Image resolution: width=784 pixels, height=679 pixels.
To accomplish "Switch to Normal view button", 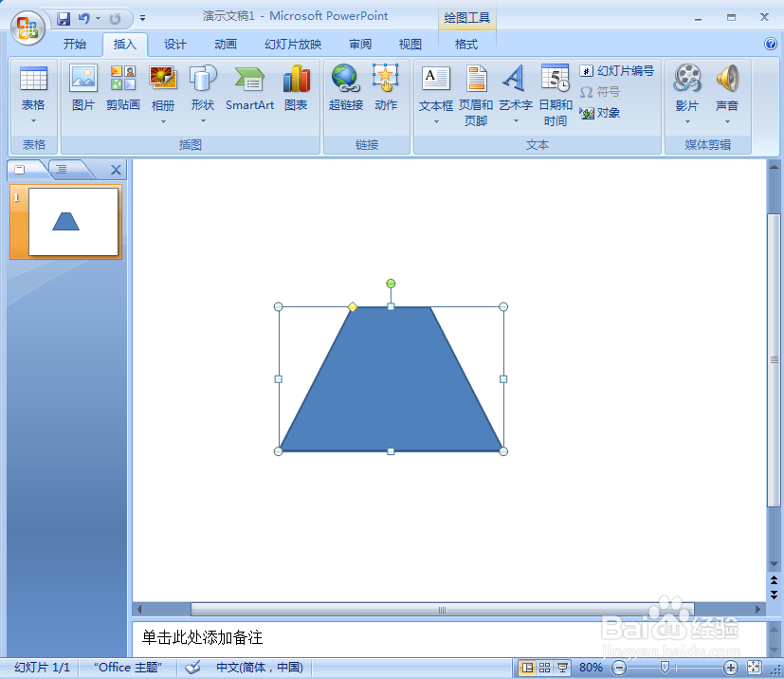I will (526, 667).
